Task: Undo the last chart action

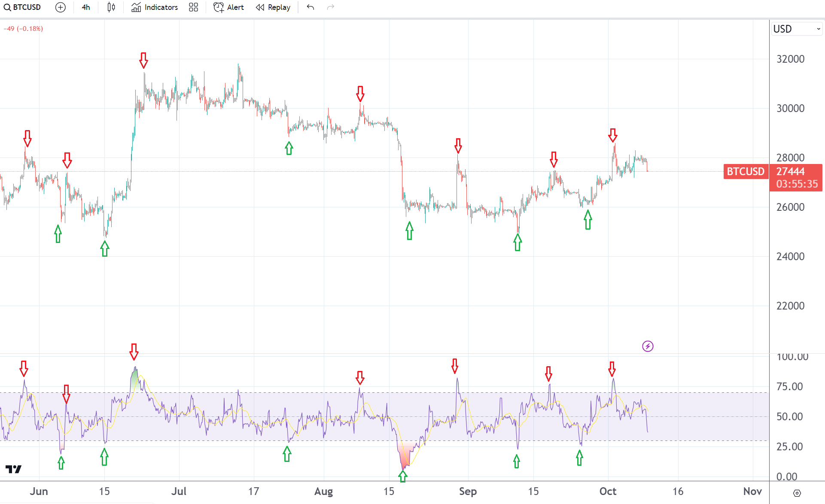Action: [311, 7]
